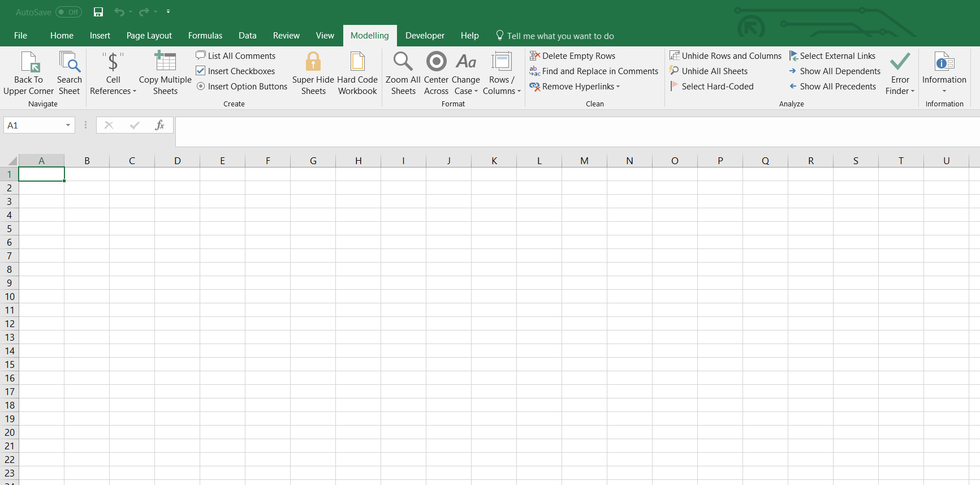Click Unhide All Sheets icon
980x485 pixels.
pos(674,71)
